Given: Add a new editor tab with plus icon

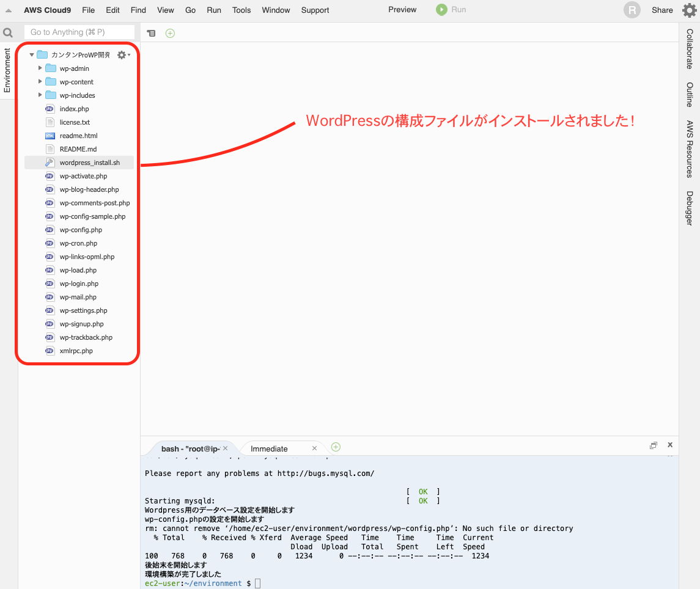Looking at the screenshot, I should tap(170, 33).
